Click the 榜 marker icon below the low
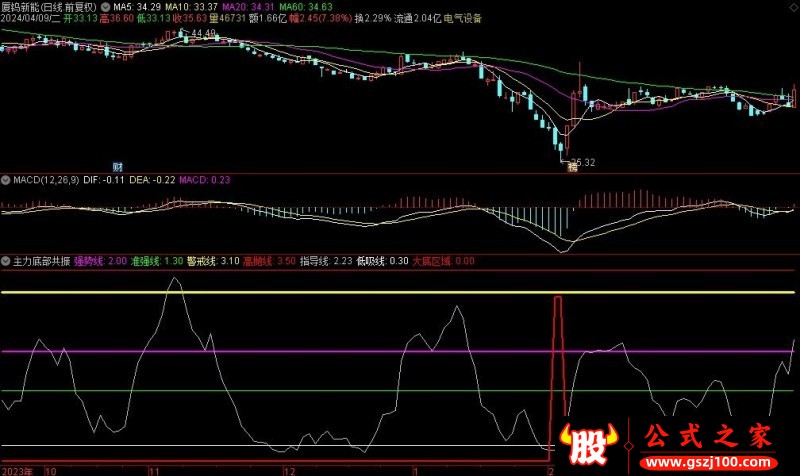 572,167
